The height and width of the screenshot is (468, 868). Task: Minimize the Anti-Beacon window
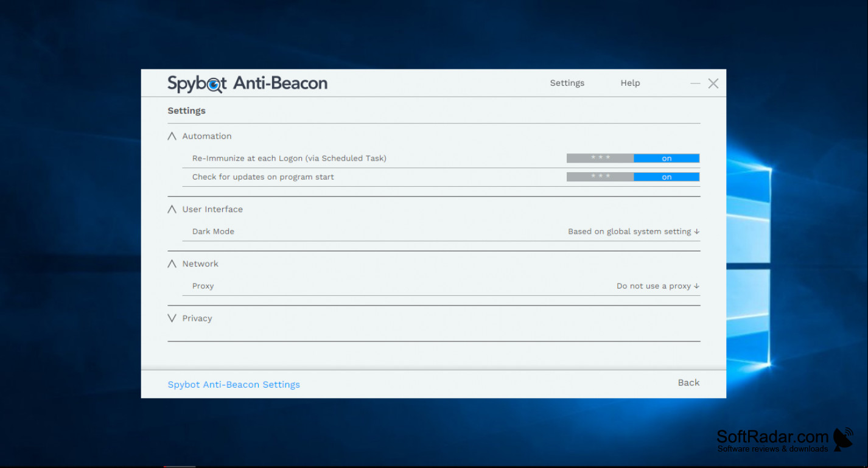(695, 83)
